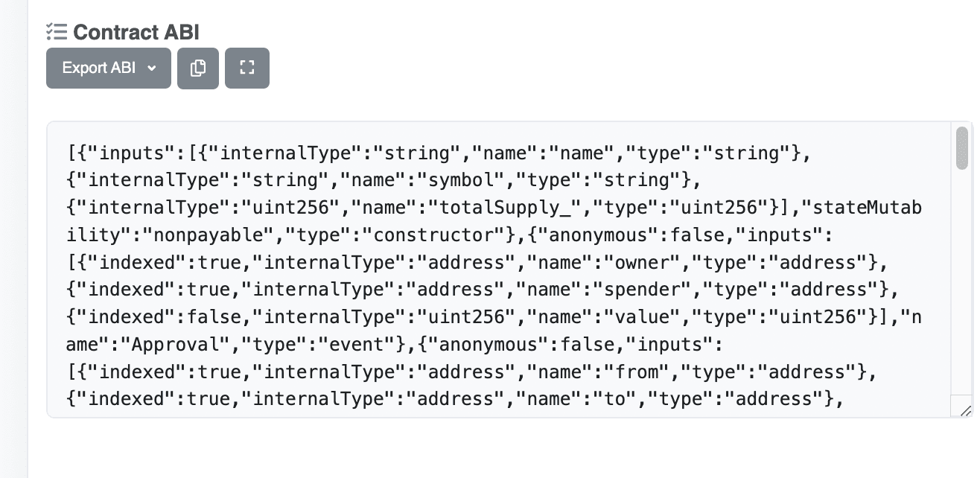Expand the Export ABI chevron arrow
This screenshot has height=478, width=980.
tap(152, 68)
